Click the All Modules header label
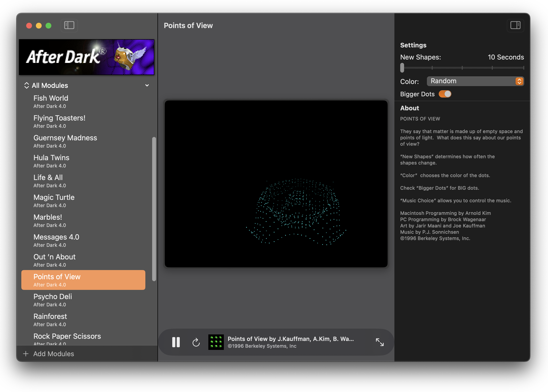 point(50,85)
